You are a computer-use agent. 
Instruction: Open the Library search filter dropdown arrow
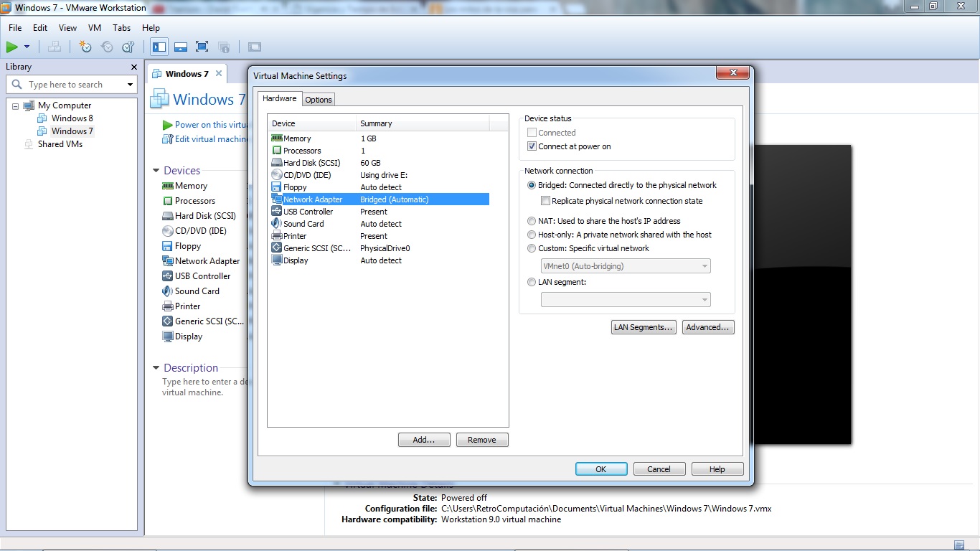(130, 85)
